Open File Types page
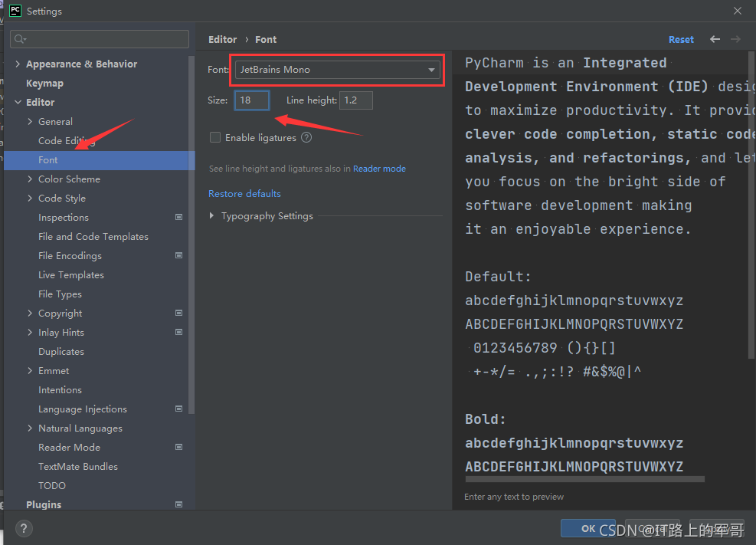Screen dimensions: 756x545 click(x=60, y=294)
